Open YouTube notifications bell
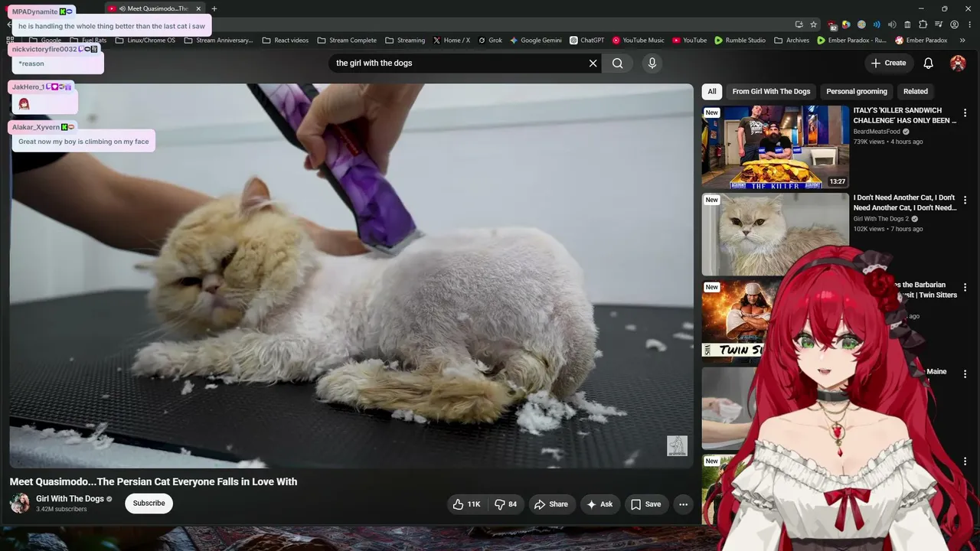Screen dimensions: 980x551 (928, 64)
